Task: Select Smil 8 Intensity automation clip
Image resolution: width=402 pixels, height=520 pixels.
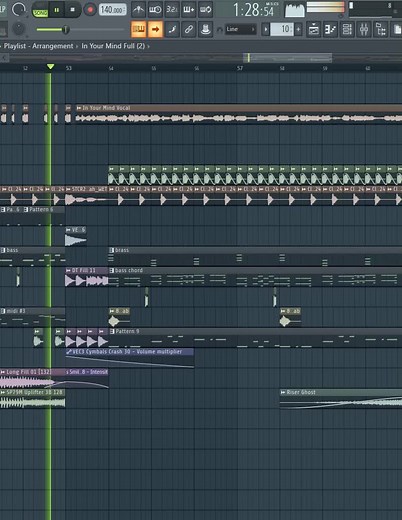Action: [87, 379]
